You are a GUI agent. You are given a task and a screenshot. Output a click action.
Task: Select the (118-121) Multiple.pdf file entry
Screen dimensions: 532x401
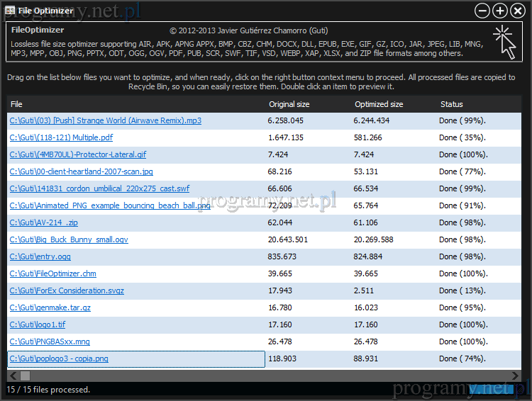(x=61, y=138)
